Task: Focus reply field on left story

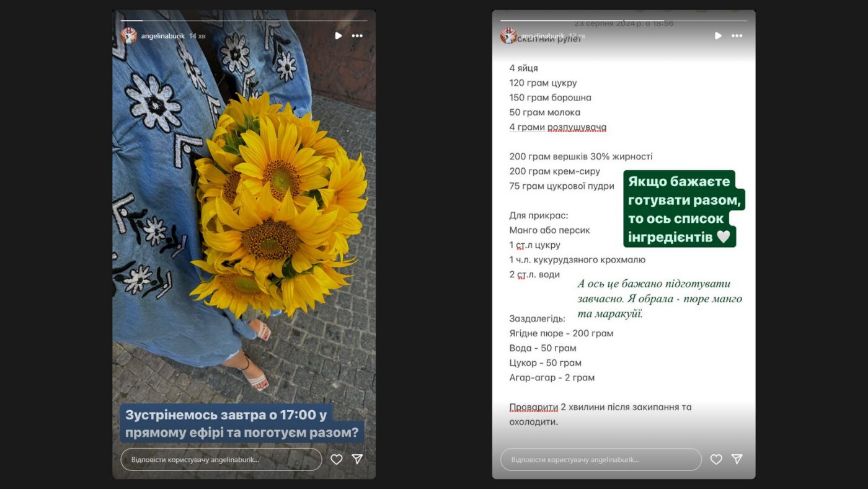Action: (221, 460)
